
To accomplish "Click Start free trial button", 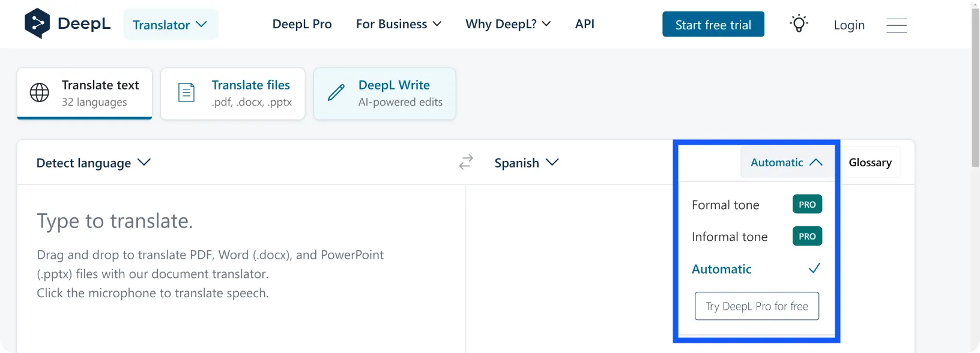I will (x=713, y=24).
